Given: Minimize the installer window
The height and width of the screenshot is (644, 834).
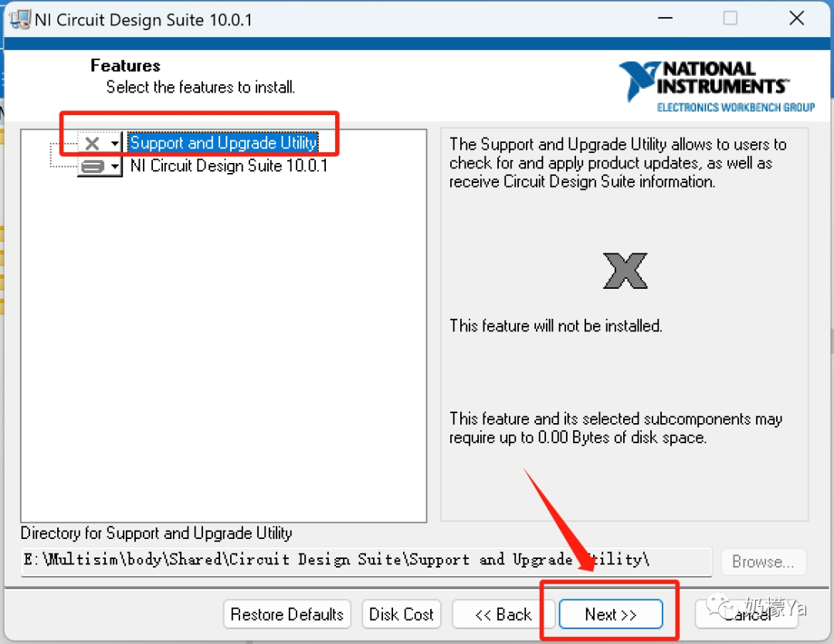Looking at the screenshot, I should tap(665, 19).
